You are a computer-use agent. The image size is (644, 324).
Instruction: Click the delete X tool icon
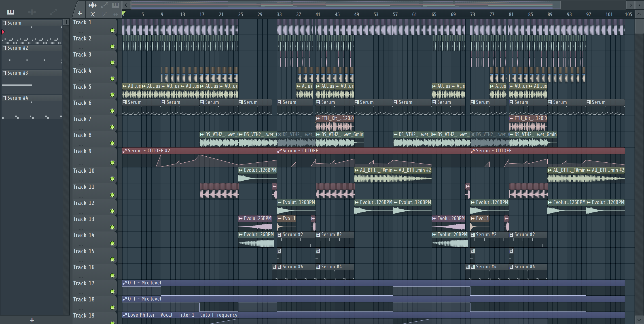point(93,14)
